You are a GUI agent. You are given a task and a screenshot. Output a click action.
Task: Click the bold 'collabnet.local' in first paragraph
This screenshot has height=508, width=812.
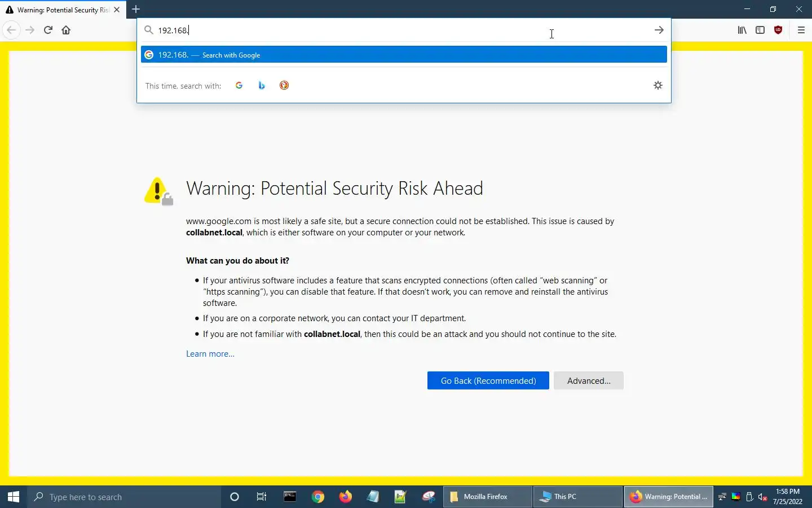[x=214, y=233]
